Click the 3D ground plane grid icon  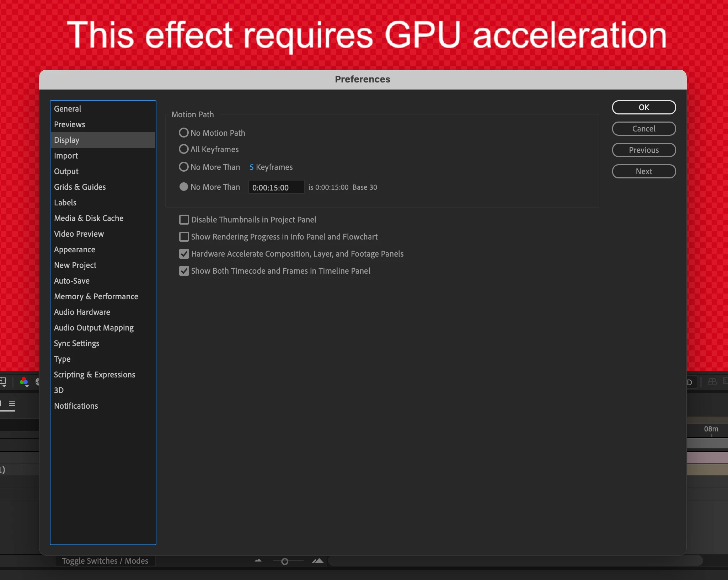coord(712,382)
